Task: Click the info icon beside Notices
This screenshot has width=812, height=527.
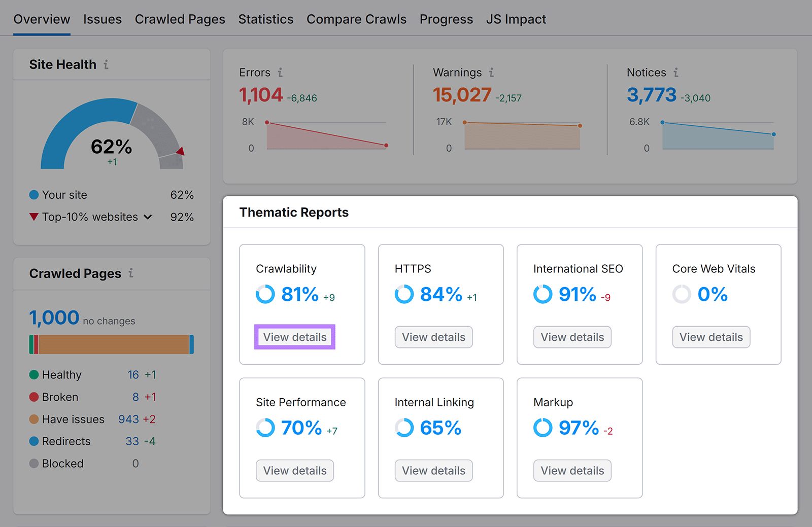Action: tap(676, 73)
